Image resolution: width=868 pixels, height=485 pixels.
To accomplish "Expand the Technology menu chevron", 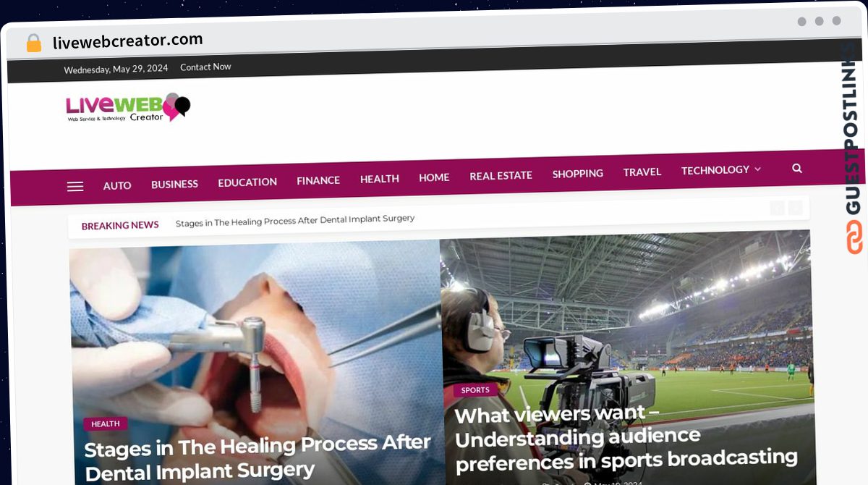I will [x=757, y=169].
